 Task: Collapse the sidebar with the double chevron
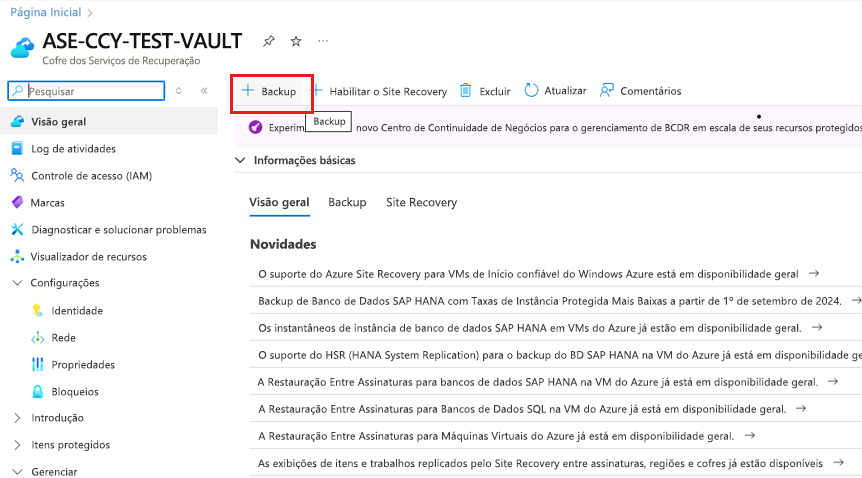point(204,91)
